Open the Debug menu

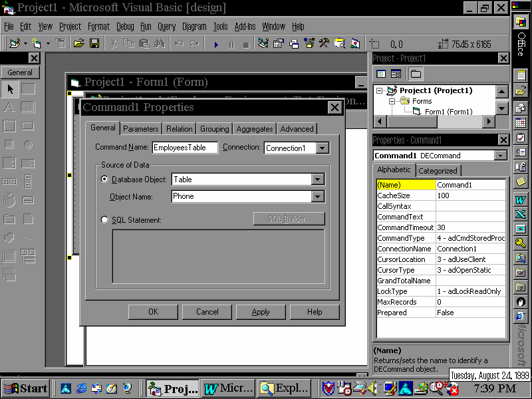point(125,27)
